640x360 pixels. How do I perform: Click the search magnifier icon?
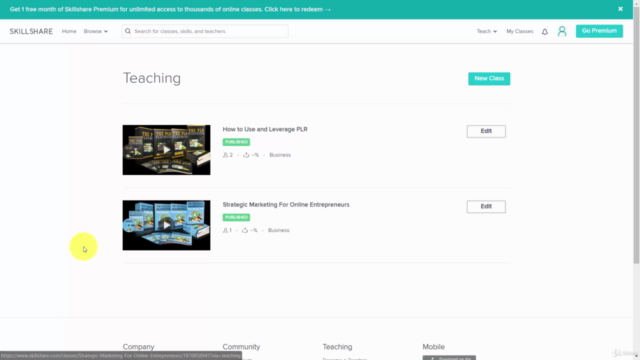(128, 31)
